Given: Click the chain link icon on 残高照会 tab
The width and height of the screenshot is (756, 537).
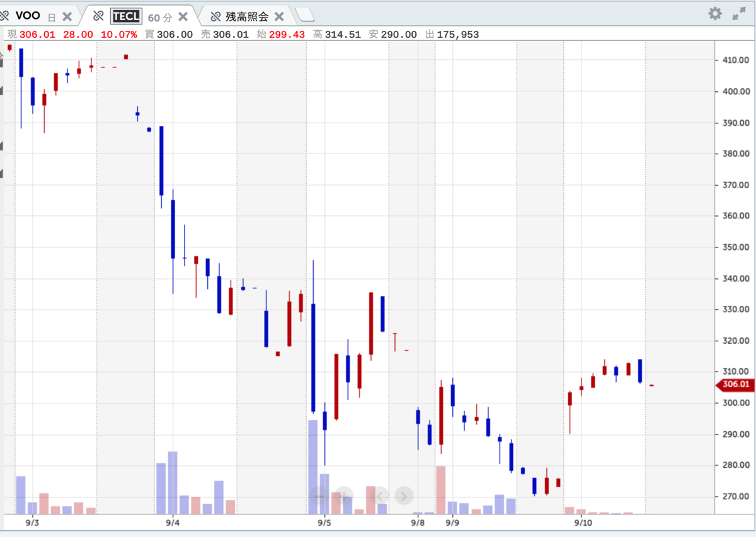Looking at the screenshot, I should click(x=215, y=16).
